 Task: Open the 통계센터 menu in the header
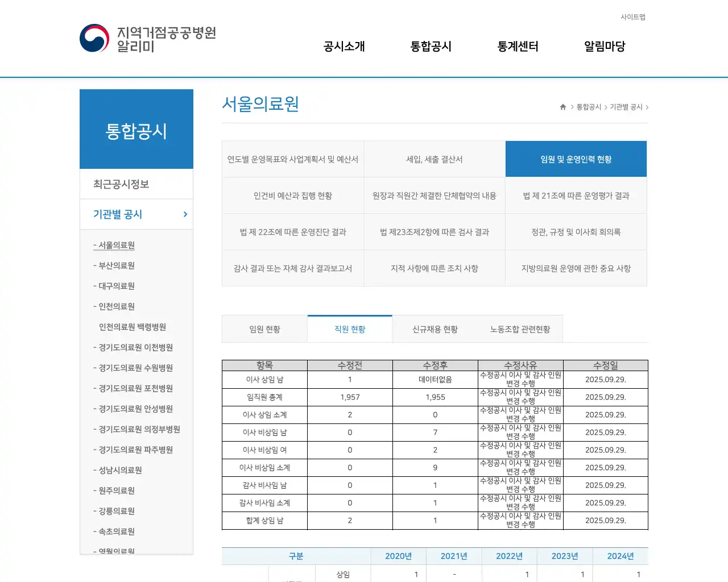517,47
